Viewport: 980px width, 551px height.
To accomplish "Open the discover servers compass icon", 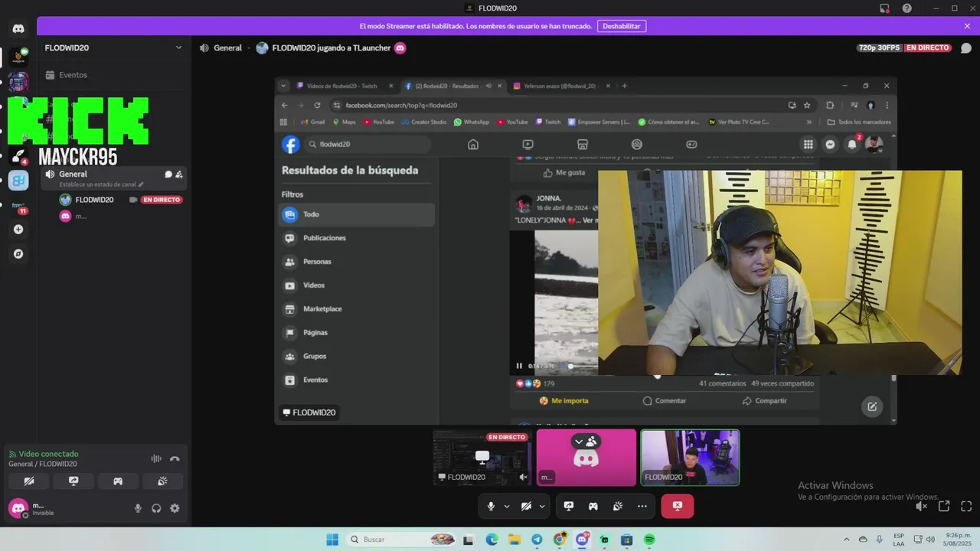I will pos(18,253).
